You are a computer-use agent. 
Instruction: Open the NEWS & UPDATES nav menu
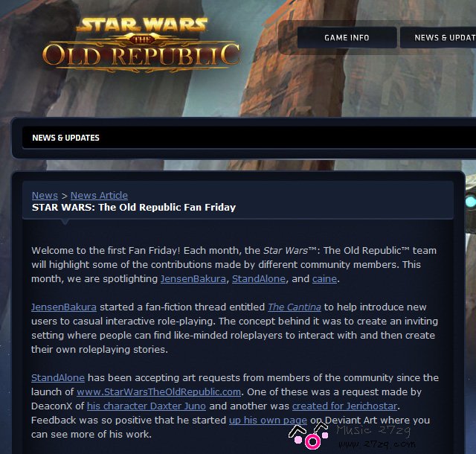click(x=438, y=38)
